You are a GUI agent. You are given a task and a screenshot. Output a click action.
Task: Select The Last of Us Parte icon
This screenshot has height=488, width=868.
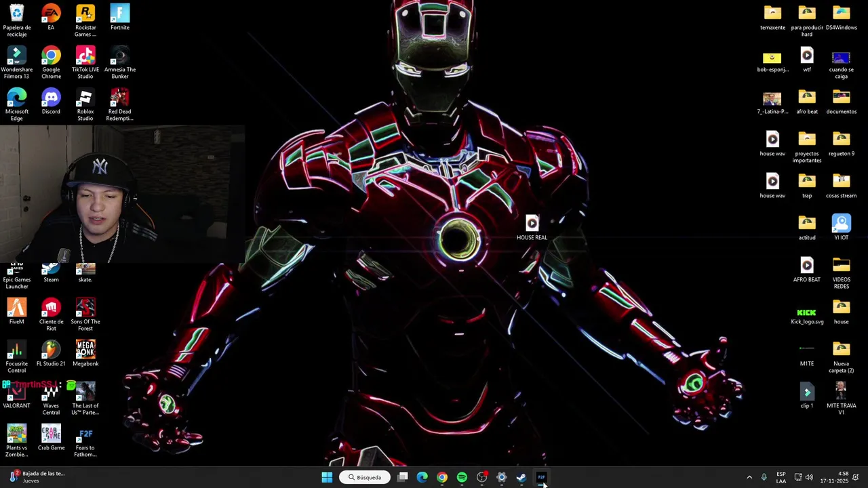(85, 399)
